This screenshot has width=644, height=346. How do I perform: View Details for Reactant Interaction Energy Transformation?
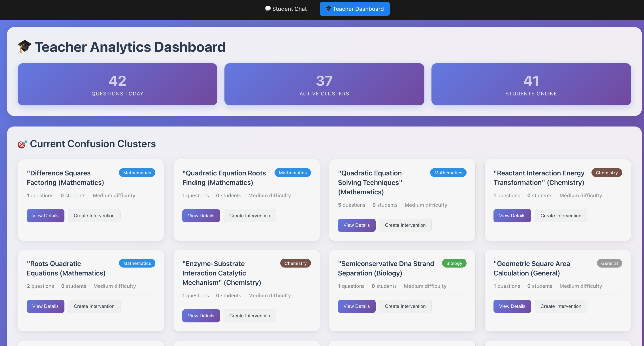click(512, 216)
